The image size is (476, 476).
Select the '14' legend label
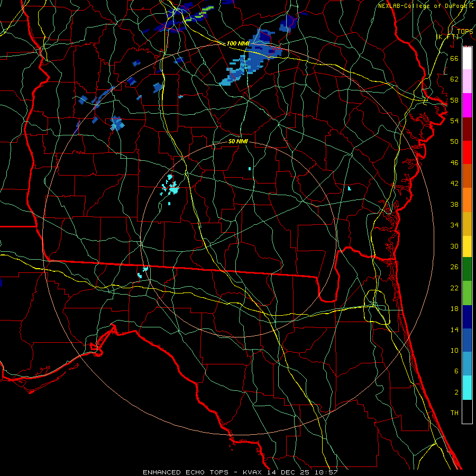point(454,329)
